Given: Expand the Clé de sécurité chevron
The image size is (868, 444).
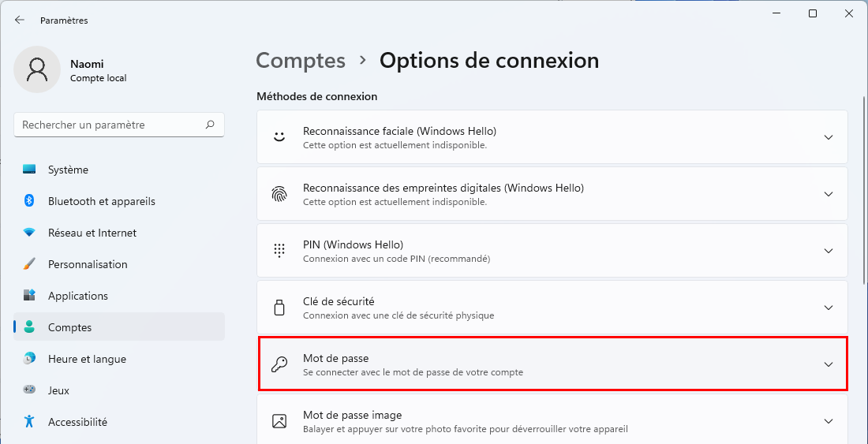Looking at the screenshot, I should [x=828, y=308].
